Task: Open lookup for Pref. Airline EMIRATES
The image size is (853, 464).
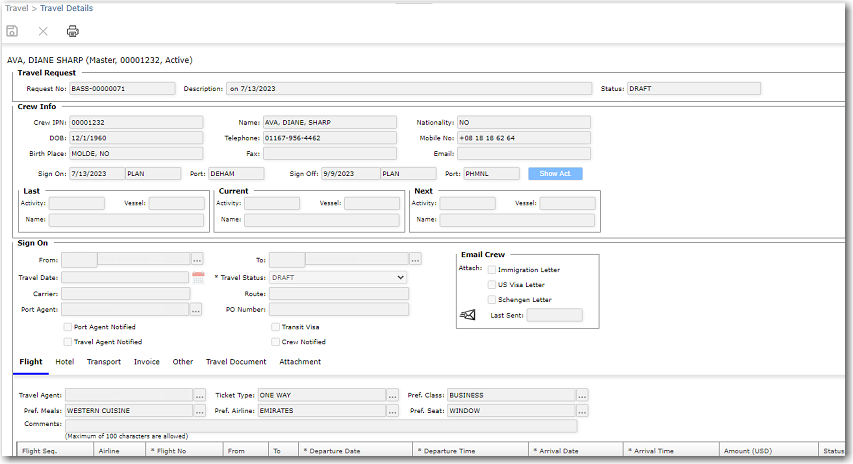Action: (x=392, y=411)
